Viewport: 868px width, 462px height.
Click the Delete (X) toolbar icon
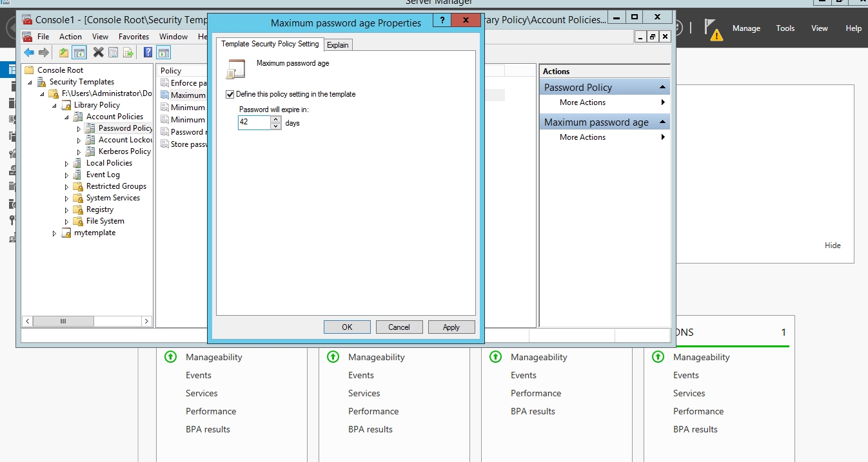pos(98,53)
